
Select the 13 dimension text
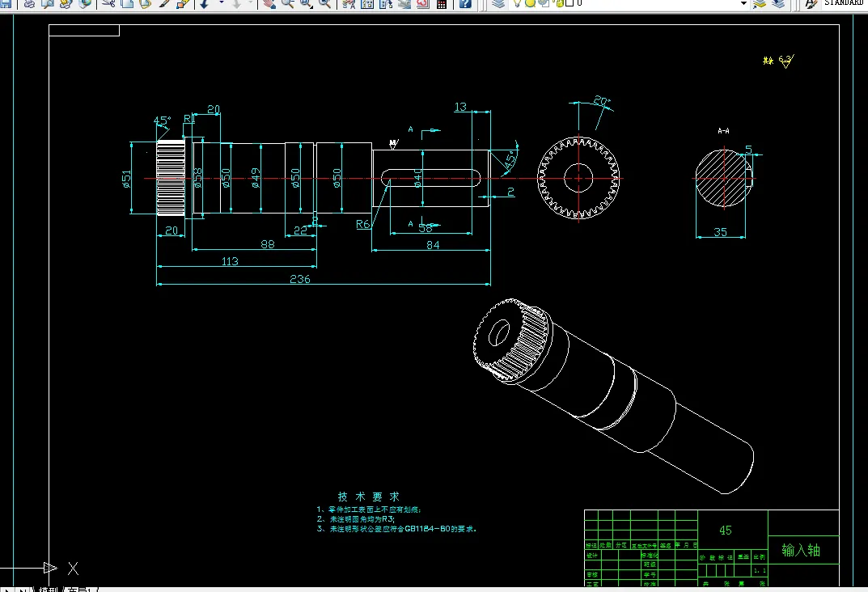pyautogui.click(x=460, y=106)
